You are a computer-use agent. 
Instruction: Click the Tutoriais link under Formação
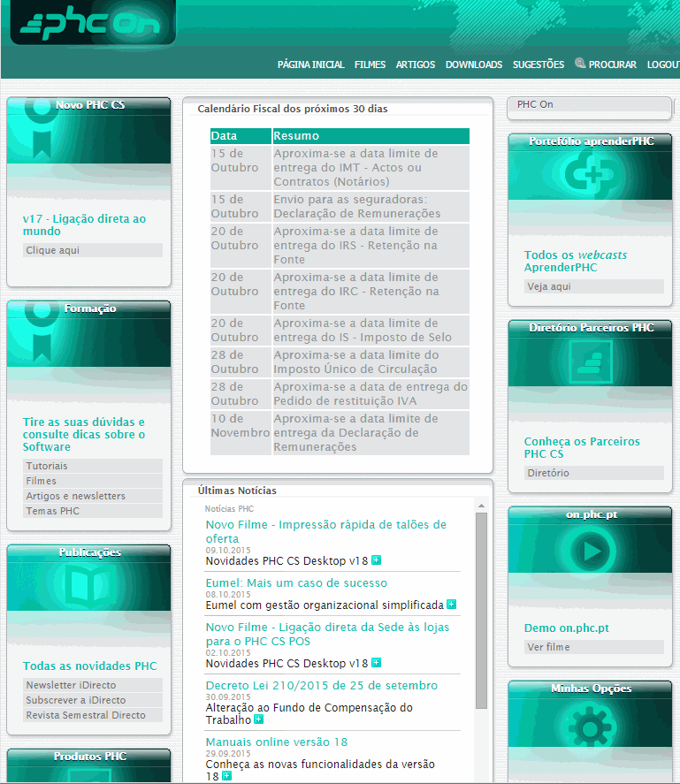[47, 466]
